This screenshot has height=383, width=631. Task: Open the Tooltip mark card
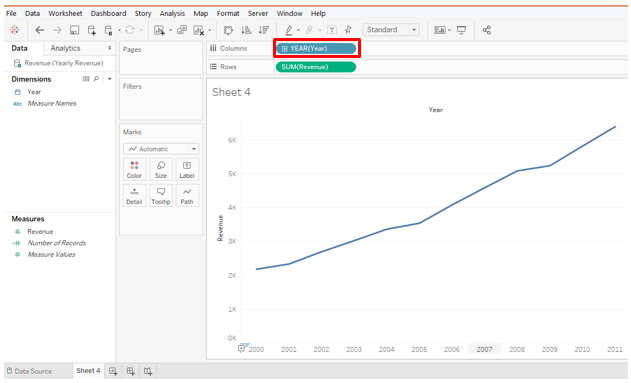pyautogui.click(x=161, y=196)
